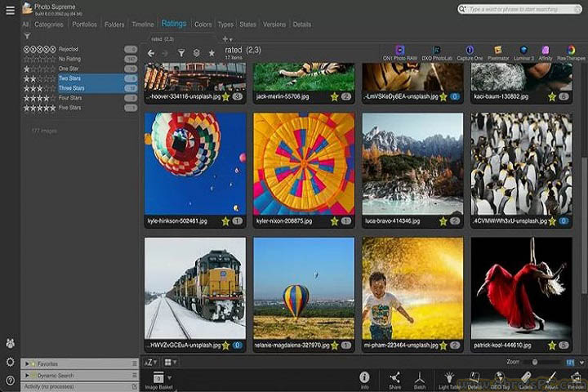
Task: Click the Share icon
Action: pyautogui.click(x=395, y=380)
